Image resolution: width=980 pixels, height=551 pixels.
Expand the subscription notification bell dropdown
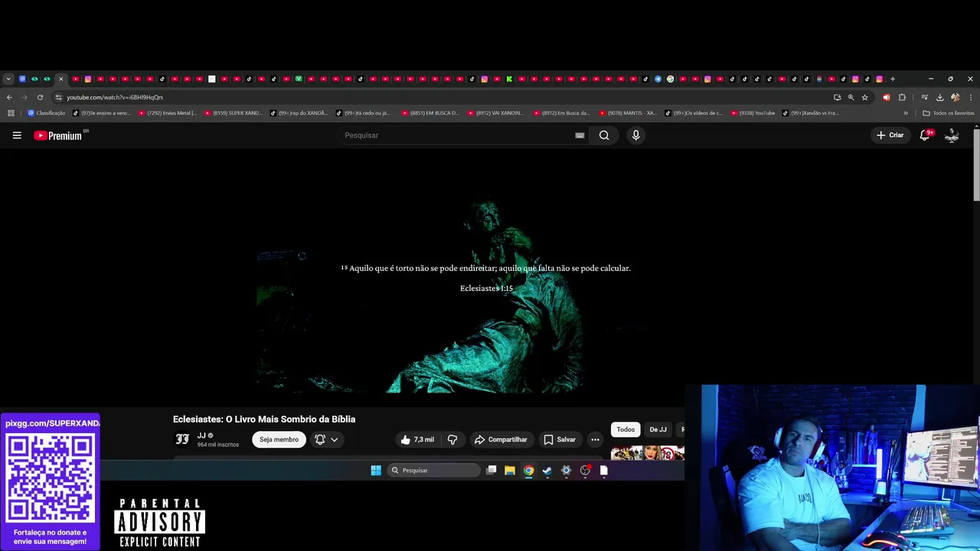[327, 439]
